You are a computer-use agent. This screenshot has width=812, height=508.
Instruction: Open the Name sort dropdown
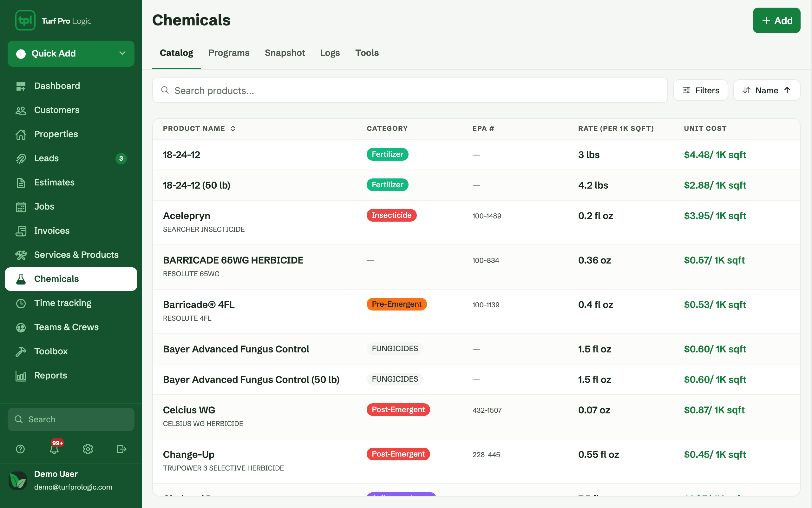pos(767,90)
